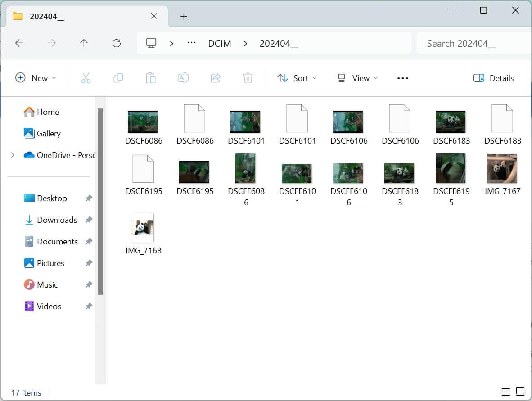This screenshot has width=532, height=401.
Task: Click the Share toolbar icon
Action: pyautogui.click(x=216, y=78)
